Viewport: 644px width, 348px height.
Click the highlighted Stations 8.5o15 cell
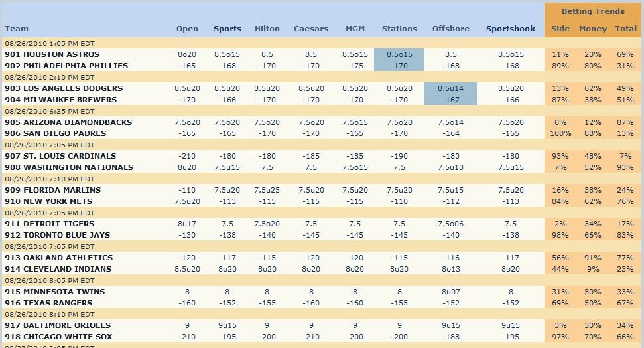pos(399,54)
